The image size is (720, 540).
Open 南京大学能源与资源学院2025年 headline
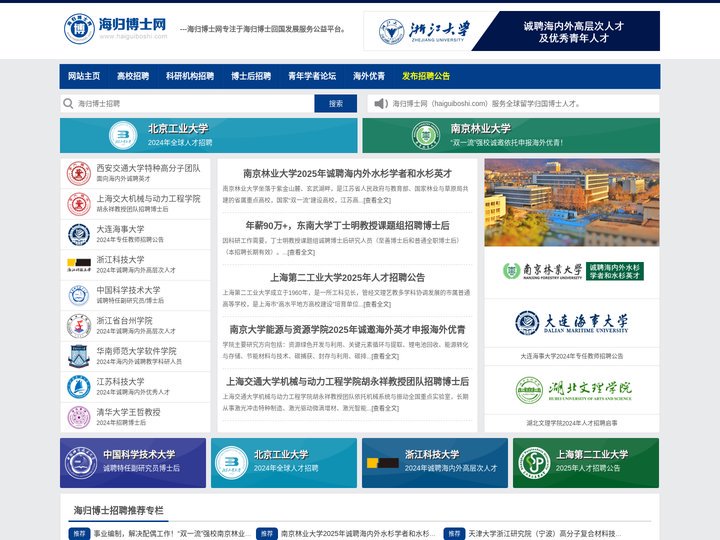click(x=348, y=329)
